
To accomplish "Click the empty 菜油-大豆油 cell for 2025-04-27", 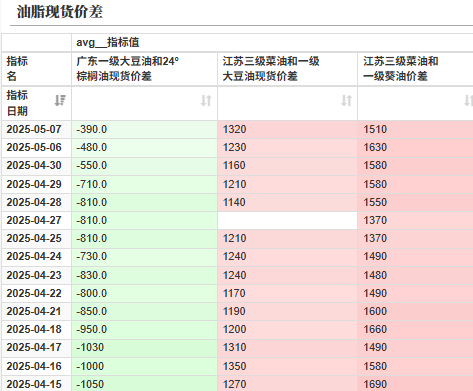I will pyautogui.click(x=287, y=220).
